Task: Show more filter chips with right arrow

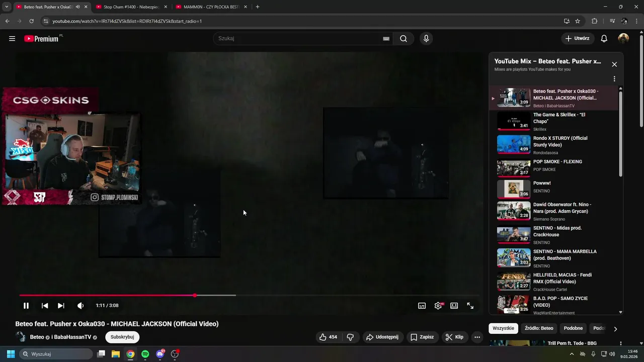Action: pyautogui.click(x=615, y=329)
